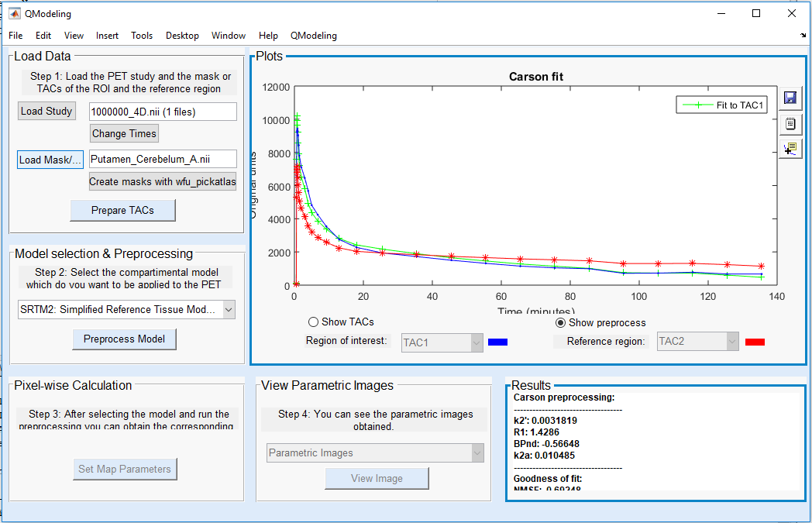Open the QModeling menu

[313, 36]
